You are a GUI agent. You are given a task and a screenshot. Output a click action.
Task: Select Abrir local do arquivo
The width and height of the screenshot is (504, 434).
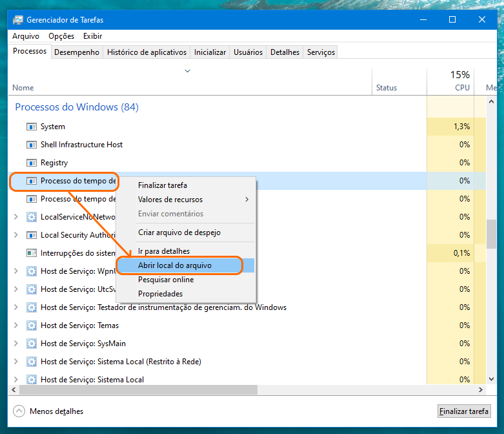pos(186,265)
